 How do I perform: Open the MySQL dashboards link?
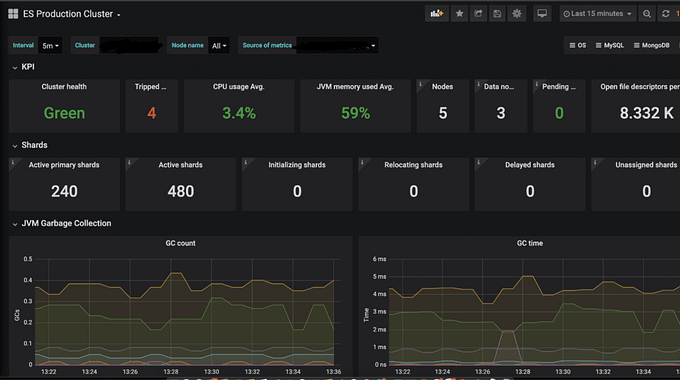pyautogui.click(x=609, y=45)
